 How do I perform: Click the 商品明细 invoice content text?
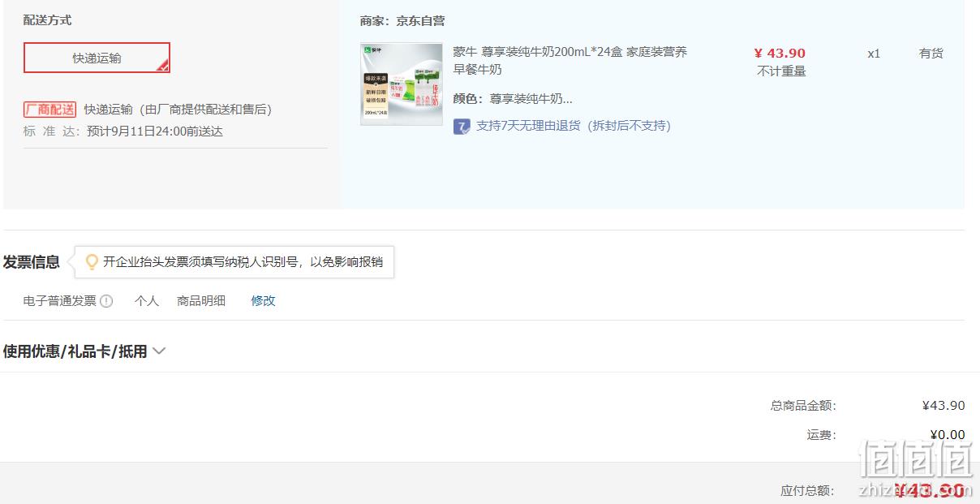pyautogui.click(x=201, y=301)
